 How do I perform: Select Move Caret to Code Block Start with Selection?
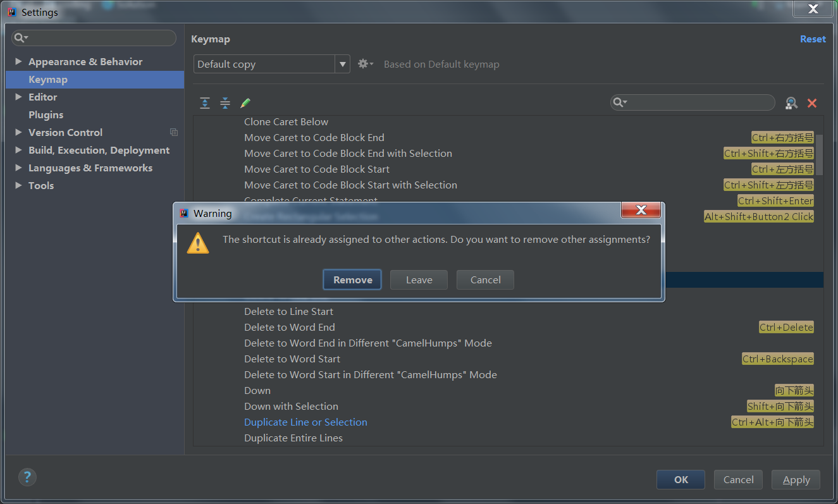(x=350, y=185)
